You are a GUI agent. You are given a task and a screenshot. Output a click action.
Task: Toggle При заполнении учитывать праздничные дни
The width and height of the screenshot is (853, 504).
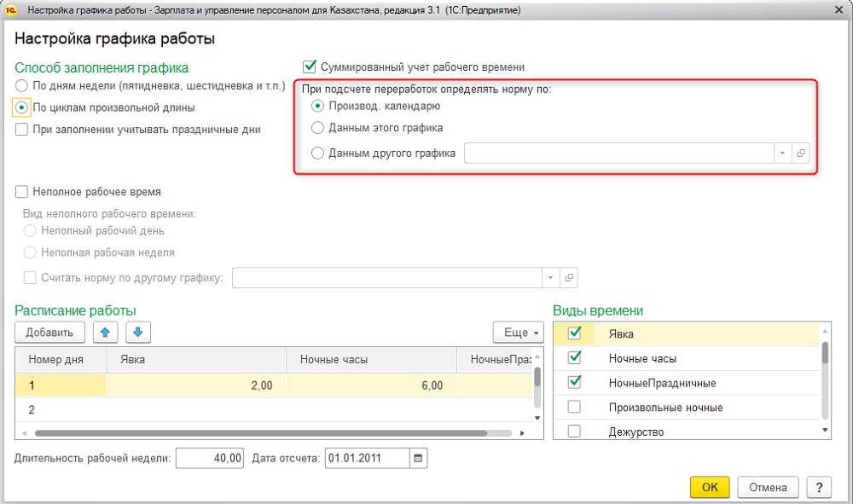22,130
